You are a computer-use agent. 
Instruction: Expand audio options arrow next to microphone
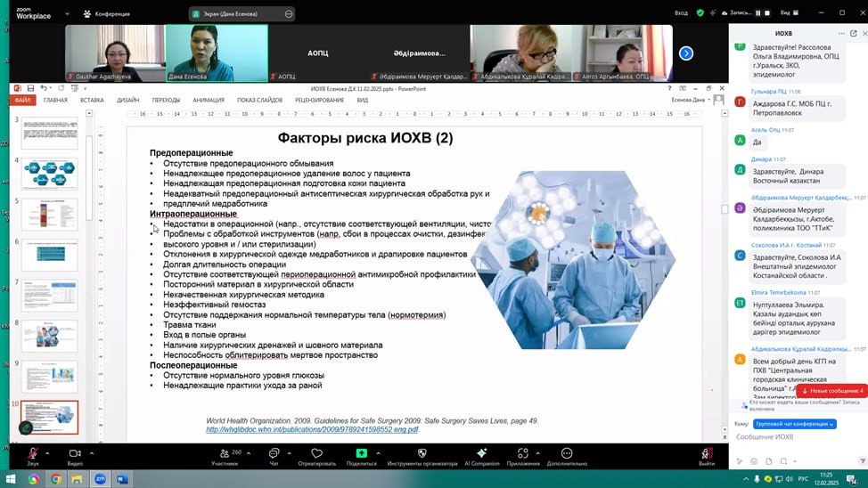(x=49, y=451)
